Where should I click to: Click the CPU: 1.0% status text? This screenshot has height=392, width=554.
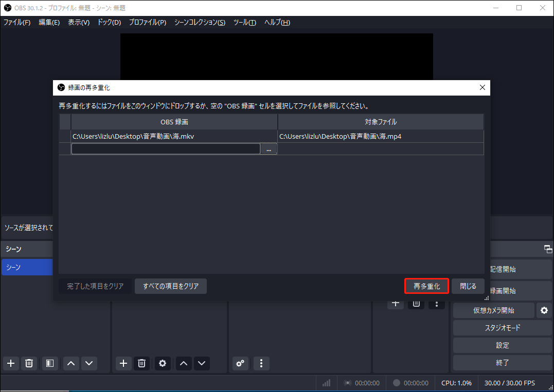[x=456, y=383]
